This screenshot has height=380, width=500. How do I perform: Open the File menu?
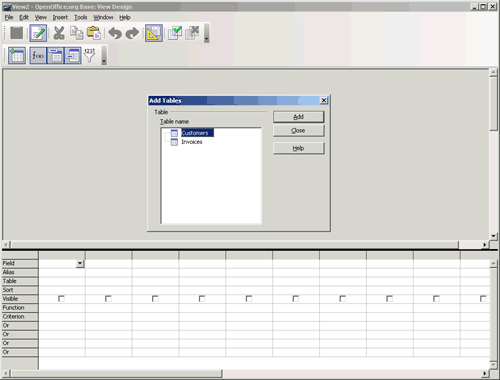pyautogui.click(x=9, y=17)
